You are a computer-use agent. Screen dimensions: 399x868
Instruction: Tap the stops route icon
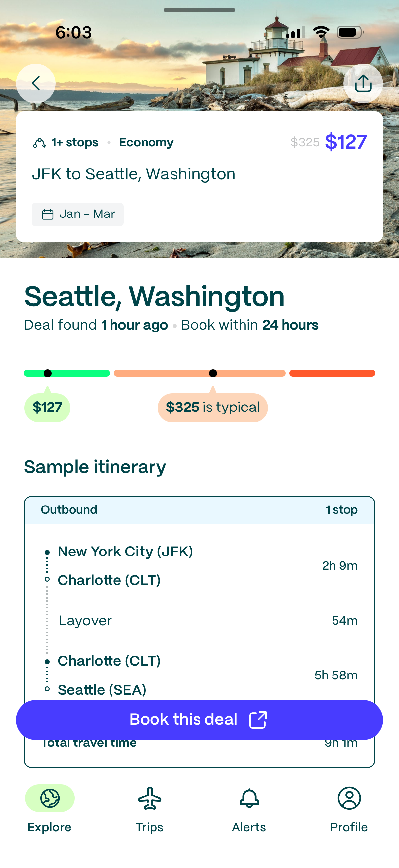39,143
